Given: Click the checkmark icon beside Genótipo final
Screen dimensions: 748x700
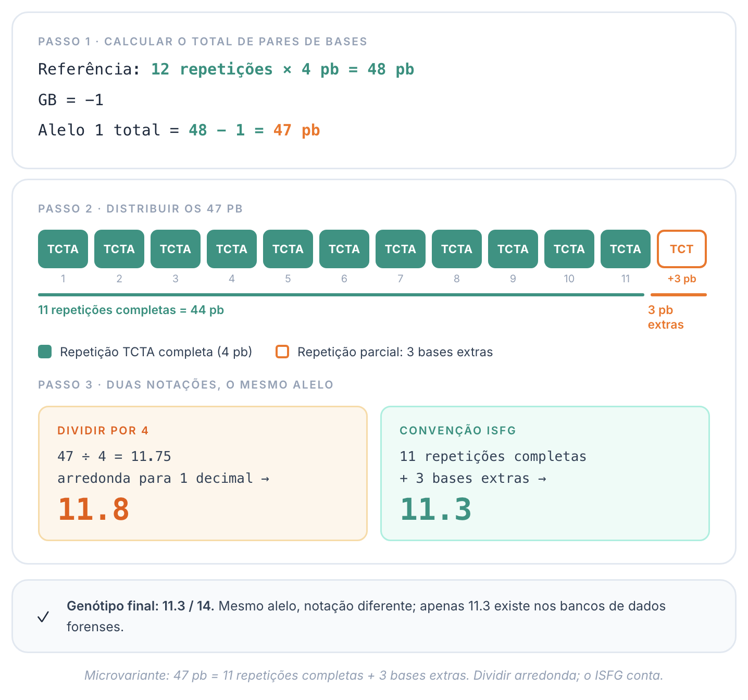Looking at the screenshot, I should click(43, 617).
